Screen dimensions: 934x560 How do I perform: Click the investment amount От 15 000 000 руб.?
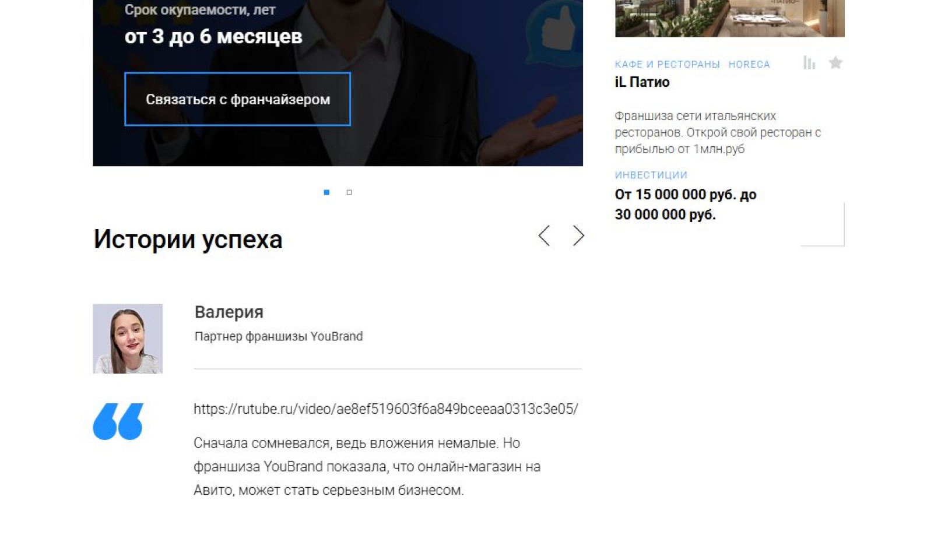pyautogui.click(x=685, y=205)
